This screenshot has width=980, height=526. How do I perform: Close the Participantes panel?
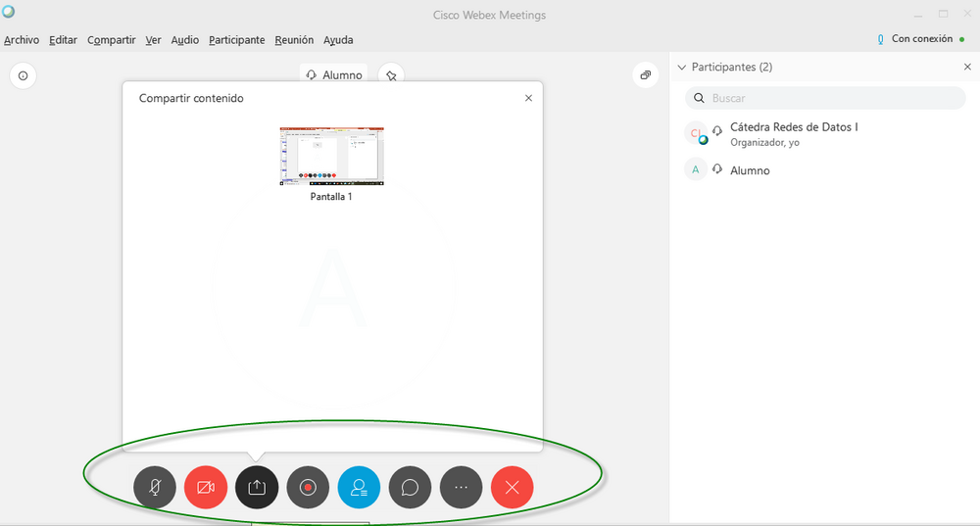coord(967,67)
